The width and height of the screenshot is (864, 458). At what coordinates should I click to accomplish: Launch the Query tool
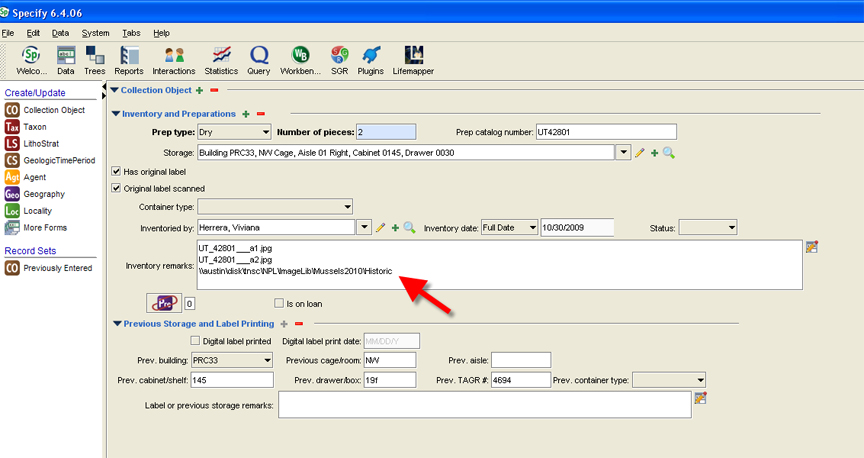click(x=259, y=60)
